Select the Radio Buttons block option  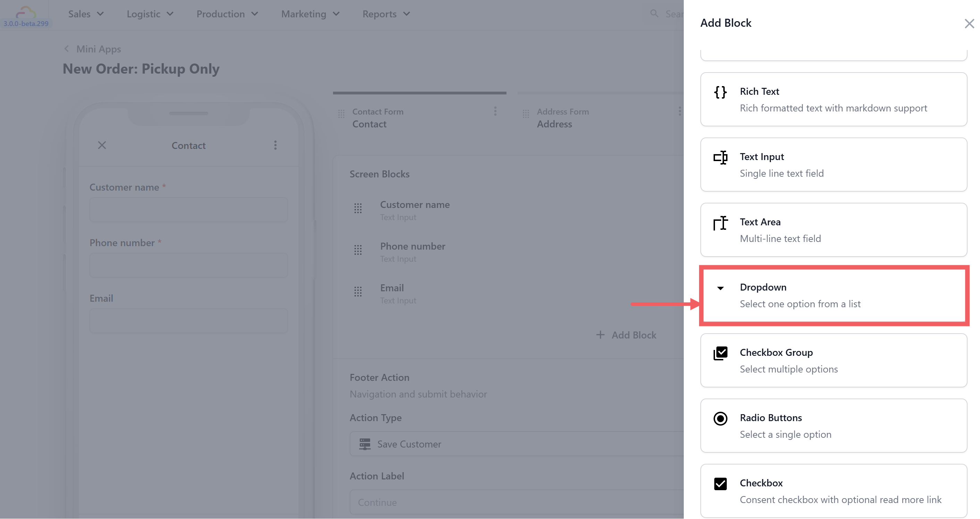point(833,426)
